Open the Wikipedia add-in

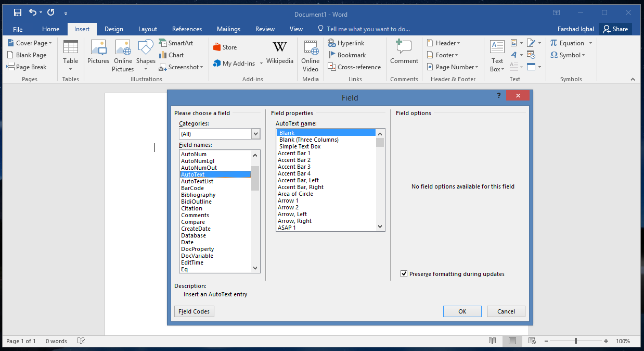[280, 54]
